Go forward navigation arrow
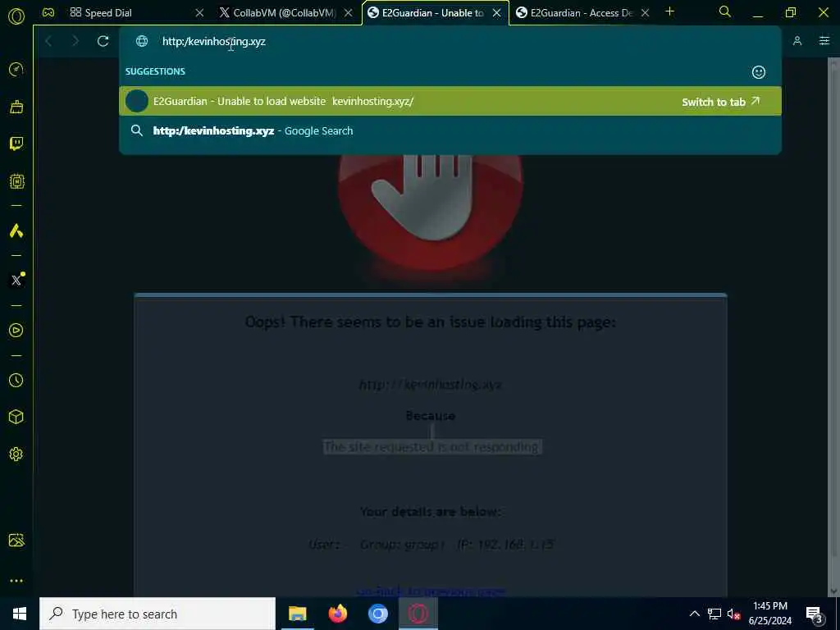Screen dimensions: 840x630 tap(75, 41)
